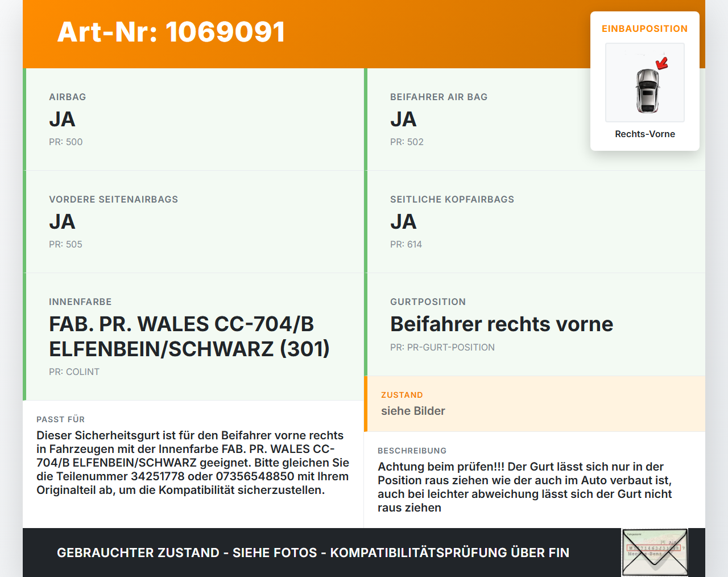Click the EINBAUPOSITION label

(645, 28)
